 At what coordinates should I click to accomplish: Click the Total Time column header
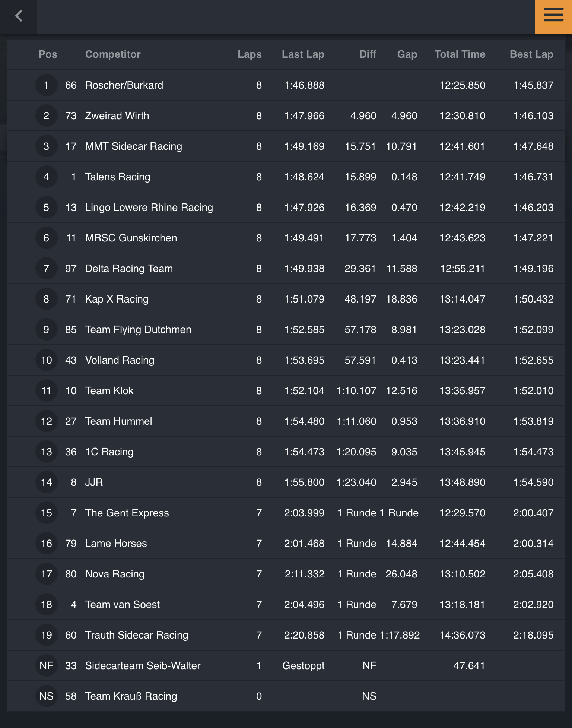[460, 54]
